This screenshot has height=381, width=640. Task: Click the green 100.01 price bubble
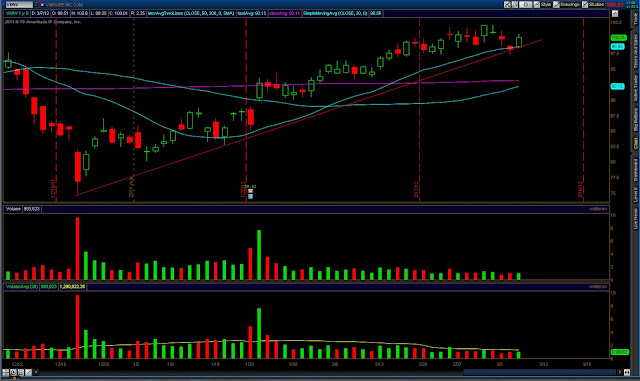618,38
